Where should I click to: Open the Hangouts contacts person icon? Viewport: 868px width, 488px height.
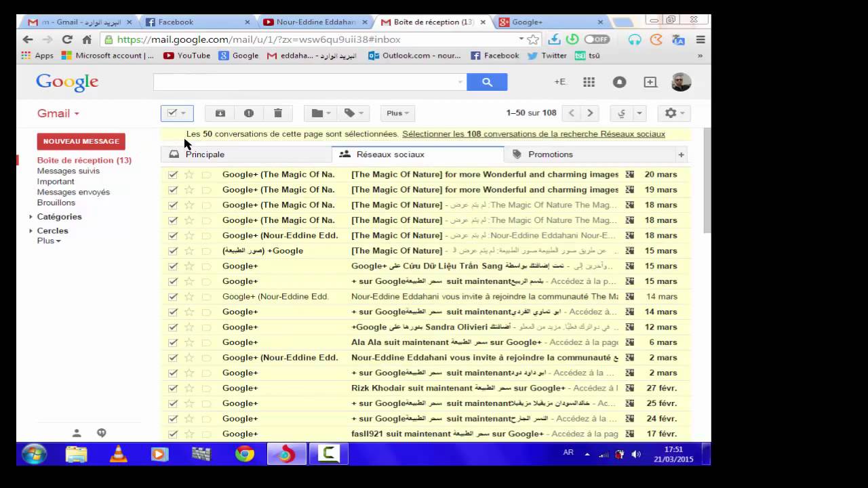click(77, 432)
